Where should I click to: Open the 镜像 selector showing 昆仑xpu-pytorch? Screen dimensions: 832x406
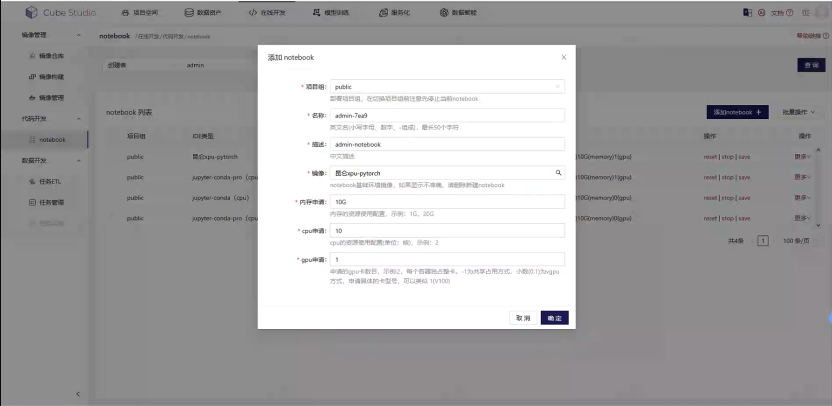click(x=447, y=172)
